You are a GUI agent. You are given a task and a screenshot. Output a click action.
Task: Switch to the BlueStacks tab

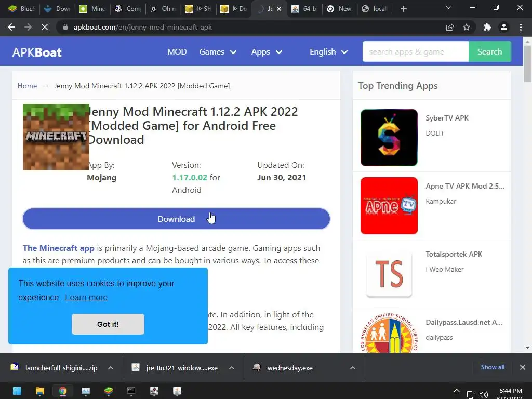pos(21,9)
